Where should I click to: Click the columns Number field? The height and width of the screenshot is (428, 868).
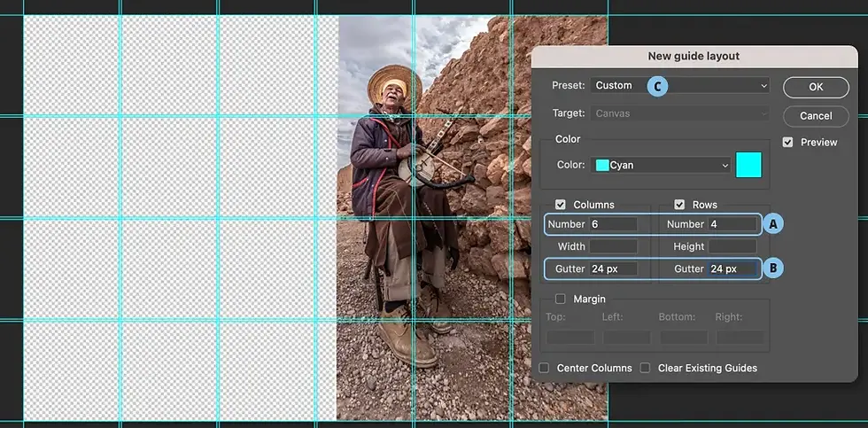point(613,224)
